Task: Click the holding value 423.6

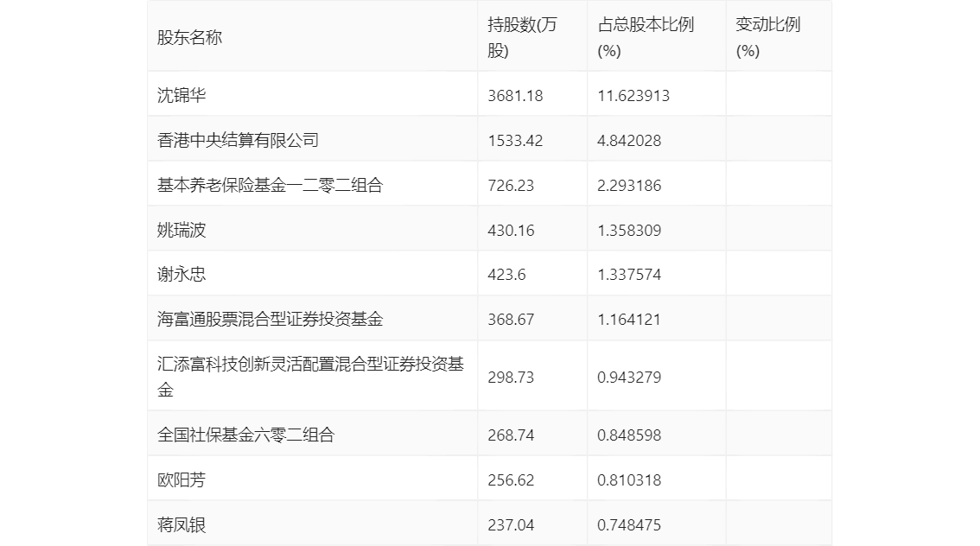Action: (506, 275)
